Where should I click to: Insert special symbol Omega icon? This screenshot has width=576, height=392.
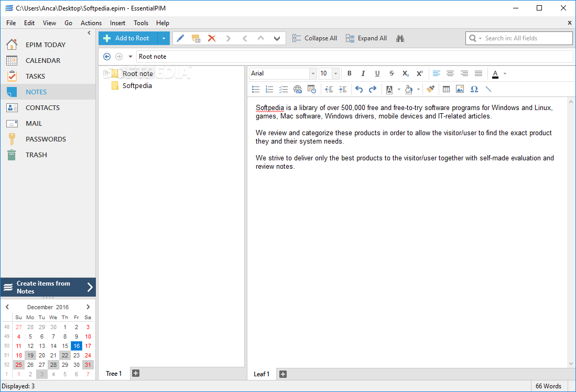tap(474, 89)
